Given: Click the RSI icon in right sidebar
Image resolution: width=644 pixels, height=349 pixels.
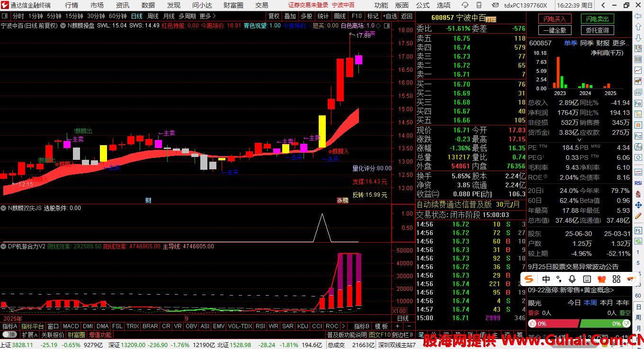Looking at the screenshot, I should pyautogui.click(x=638, y=183).
